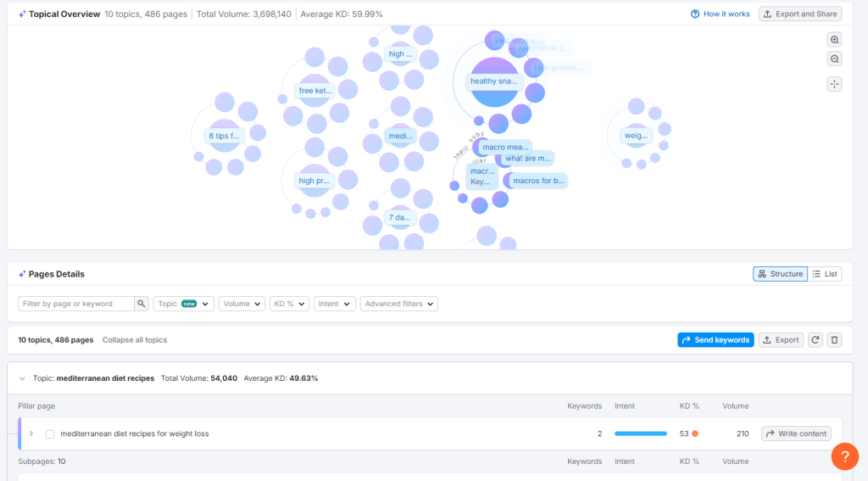This screenshot has width=868, height=481.
Task: Click the Send keywords button
Action: click(715, 339)
